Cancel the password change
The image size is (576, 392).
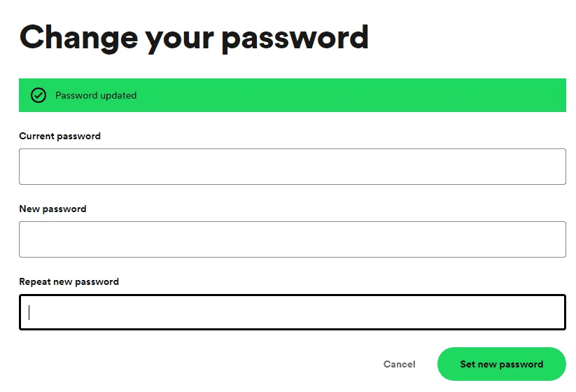400,364
